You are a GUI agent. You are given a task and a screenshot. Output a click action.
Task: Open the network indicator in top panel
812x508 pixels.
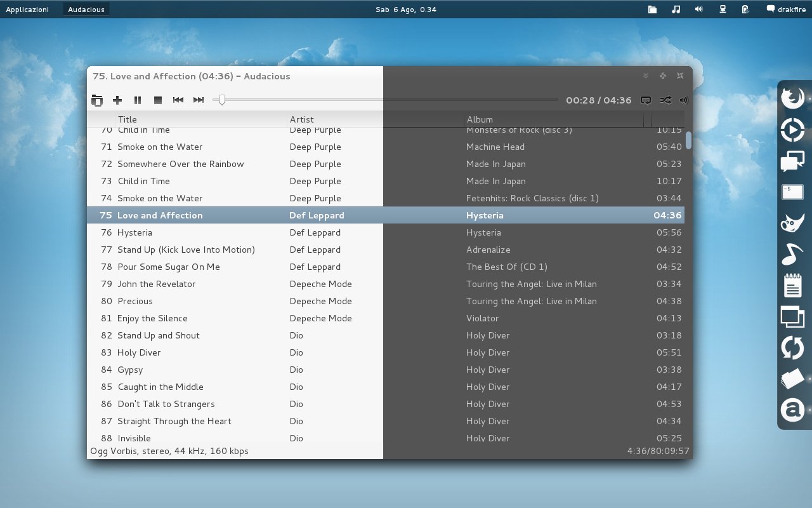[722, 10]
